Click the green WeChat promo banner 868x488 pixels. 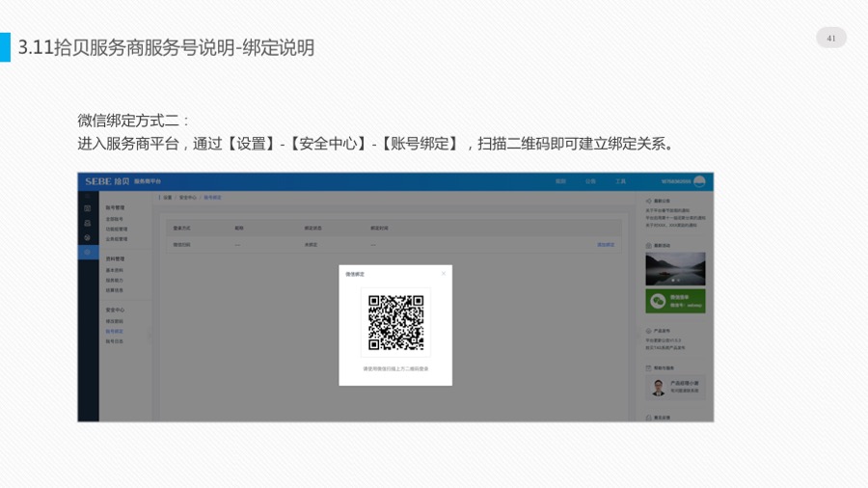pyautogui.click(x=675, y=301)
